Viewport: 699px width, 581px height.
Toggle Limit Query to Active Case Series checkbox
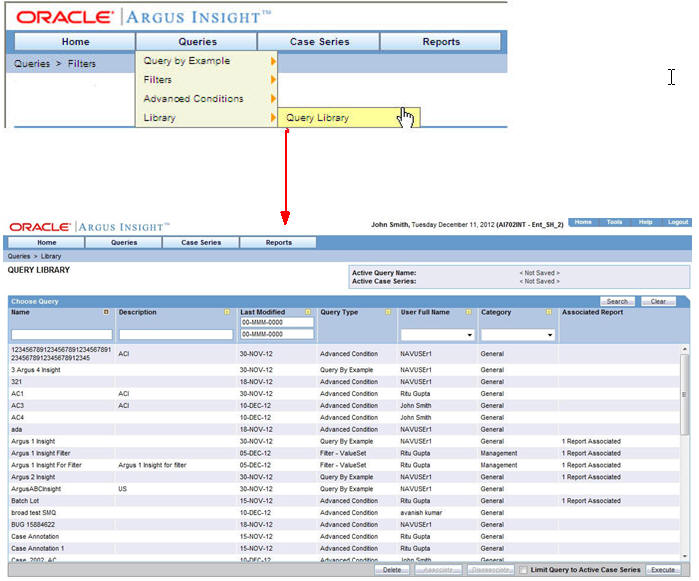(x=524, y=570)
